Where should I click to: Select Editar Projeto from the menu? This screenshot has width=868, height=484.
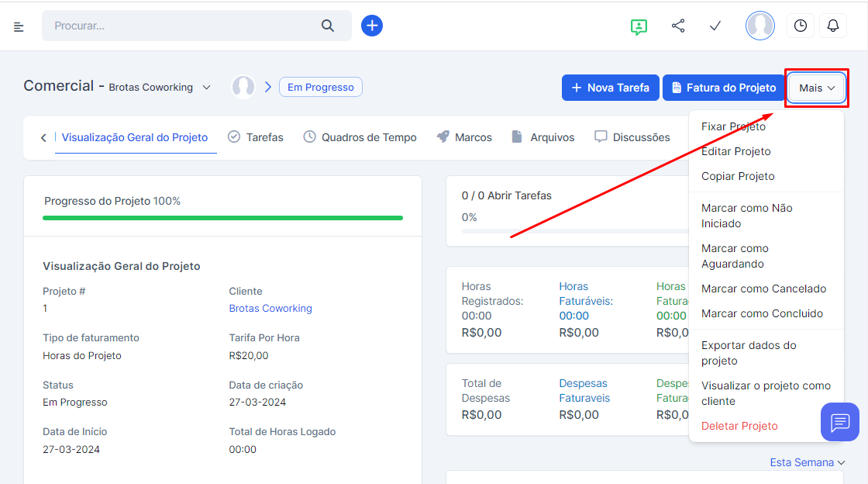[735, 151]
